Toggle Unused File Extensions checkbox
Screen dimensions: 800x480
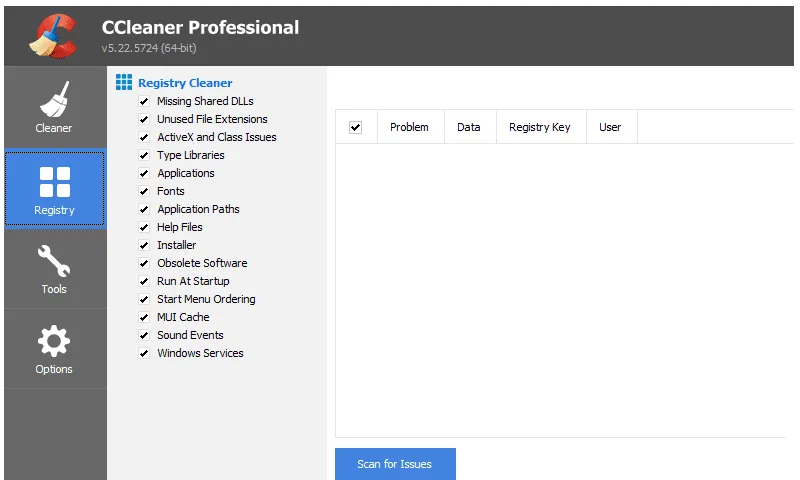[x=144, y=119]
